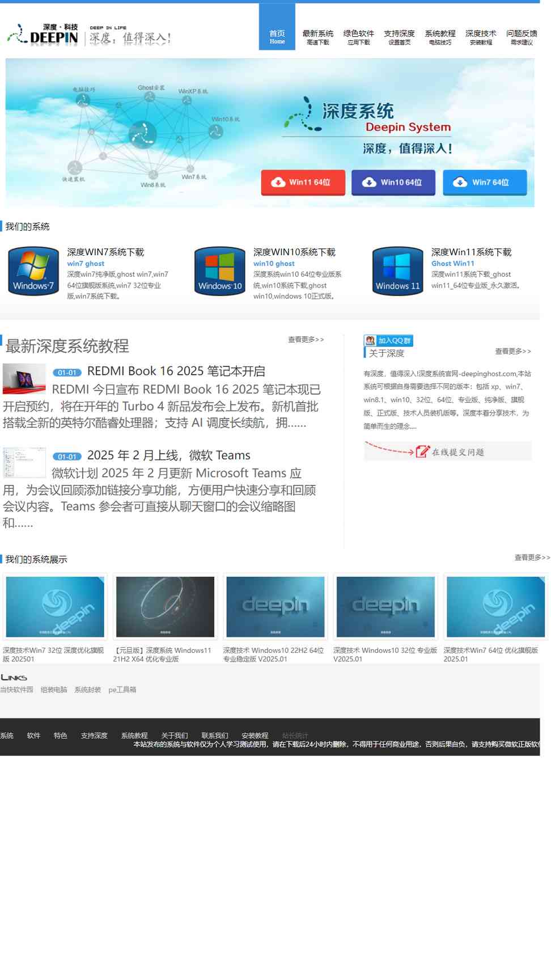The width and height of the screenshot is (551, 980).
Task: Click the win7 ghost subtitle link
Action: coord(86,264)
